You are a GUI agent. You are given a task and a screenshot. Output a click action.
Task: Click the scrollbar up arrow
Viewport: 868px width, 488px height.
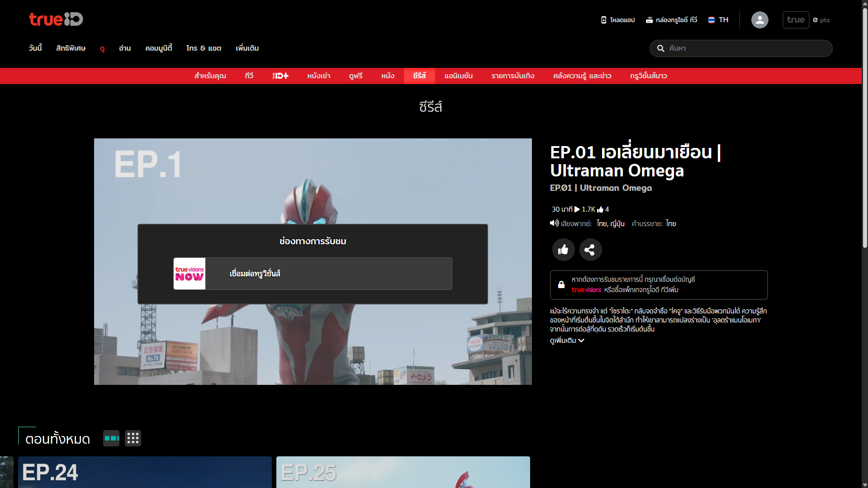(865, 3)
